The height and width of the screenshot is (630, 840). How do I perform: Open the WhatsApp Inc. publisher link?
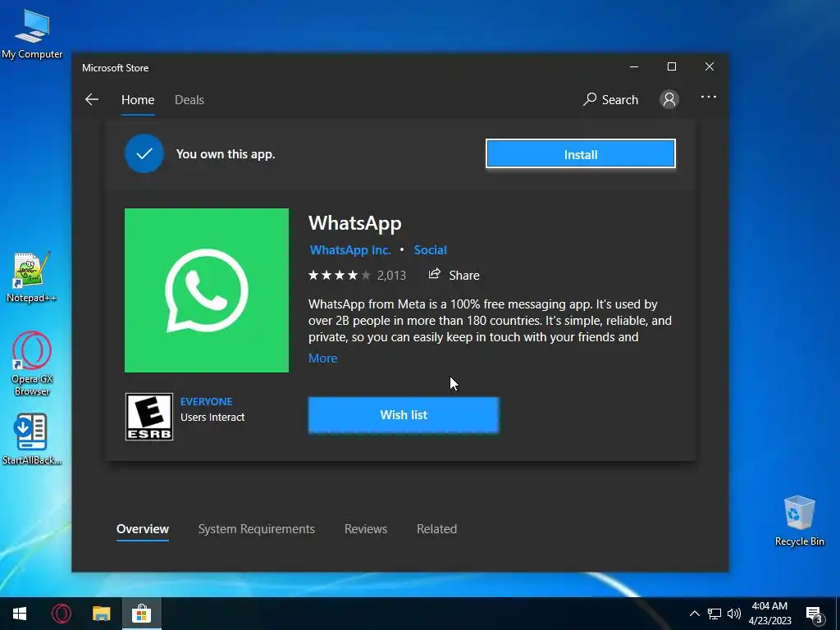click(x=350, y=250)
